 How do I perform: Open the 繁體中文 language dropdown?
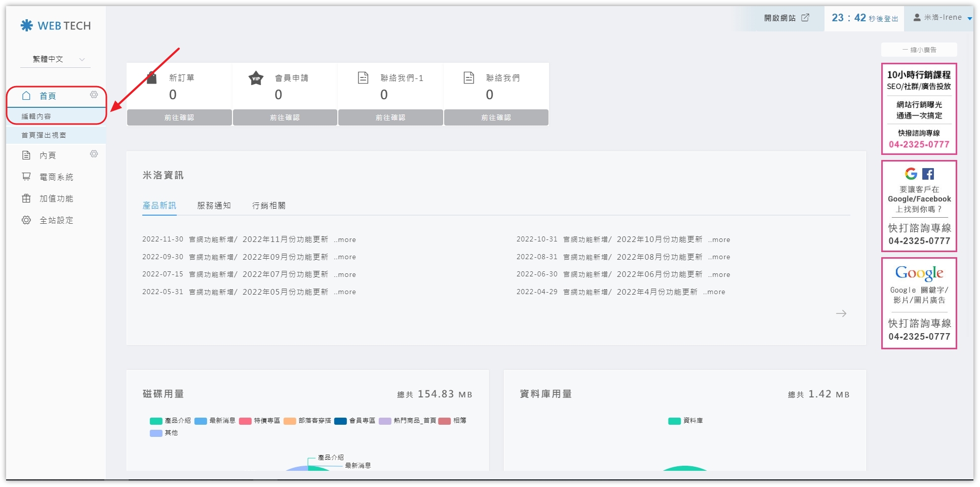click(x=55, y=59)
